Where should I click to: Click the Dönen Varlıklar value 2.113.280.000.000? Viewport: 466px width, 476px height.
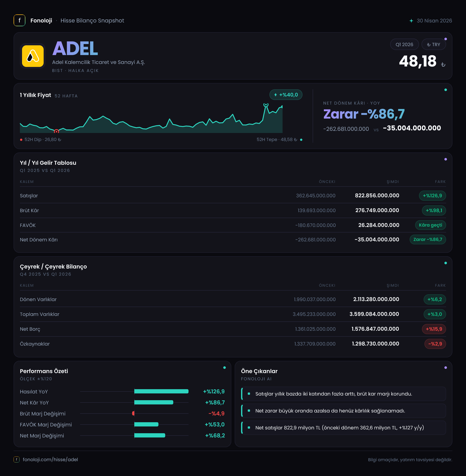tap(376, 299)
